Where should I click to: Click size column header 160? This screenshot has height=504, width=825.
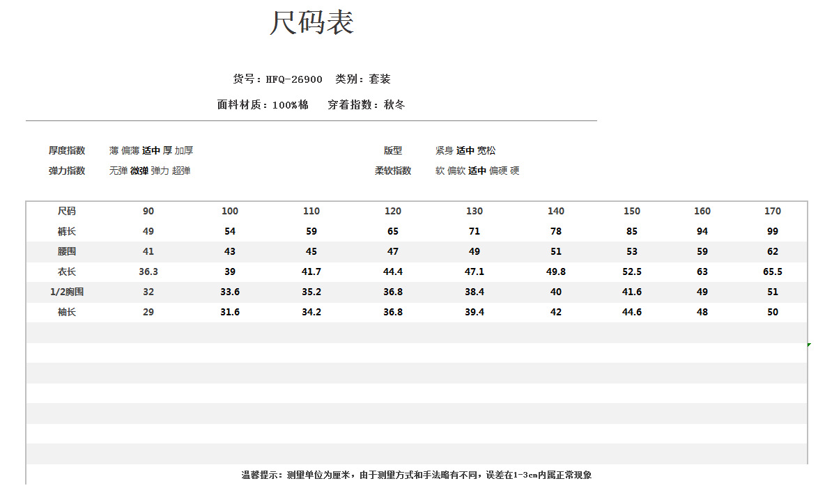702,211
